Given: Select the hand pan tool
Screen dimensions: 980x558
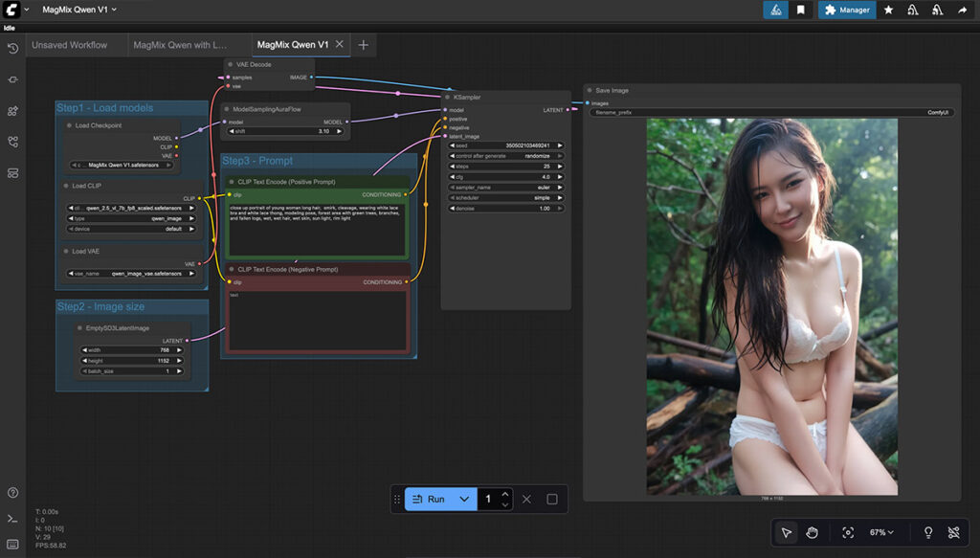Looking at the screenshot, I should pyautogui.click(x=813, y=532).
